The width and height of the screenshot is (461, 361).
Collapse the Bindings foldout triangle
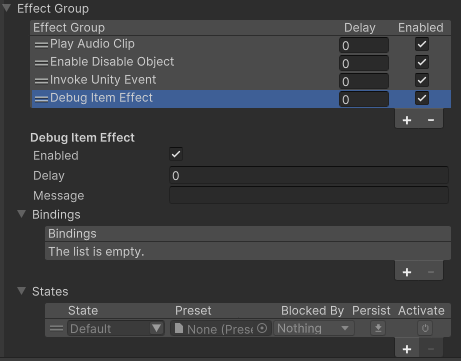click(x=22, y=214)
